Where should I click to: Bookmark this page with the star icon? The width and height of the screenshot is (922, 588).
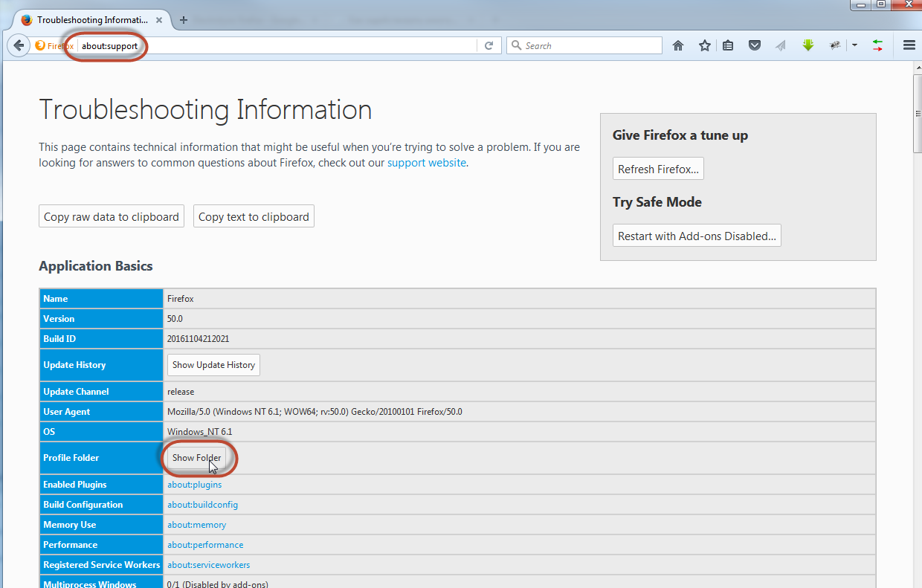[x=705, y=45]
